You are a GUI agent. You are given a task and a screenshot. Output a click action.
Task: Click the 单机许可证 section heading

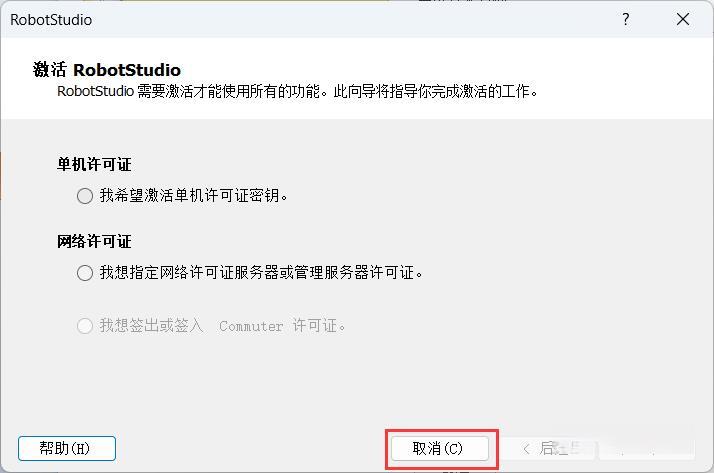[x=94, y=164]
